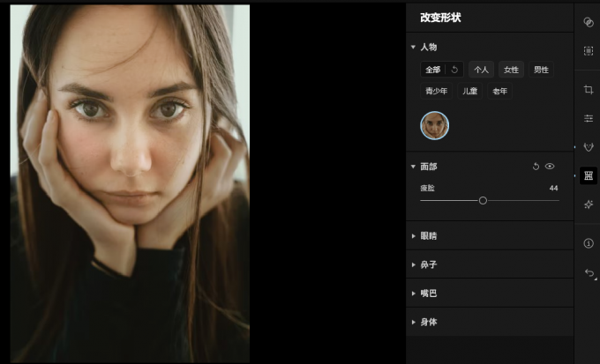
Task: Select the 全部 person filter
Action: pos(432,70)
